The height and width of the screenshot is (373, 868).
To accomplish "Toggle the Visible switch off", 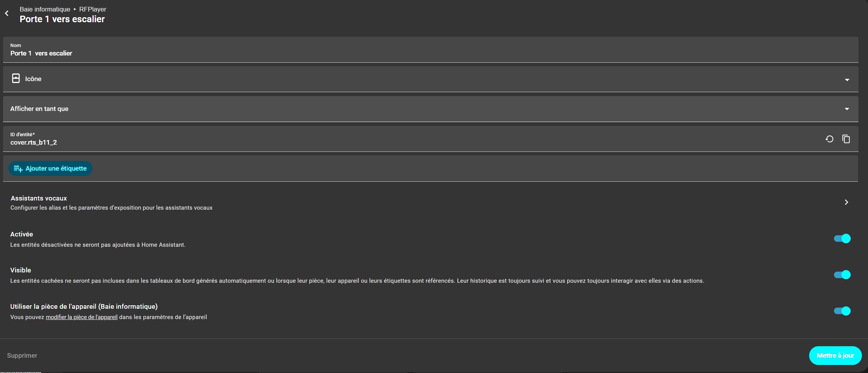I will [x=842, y=275].
